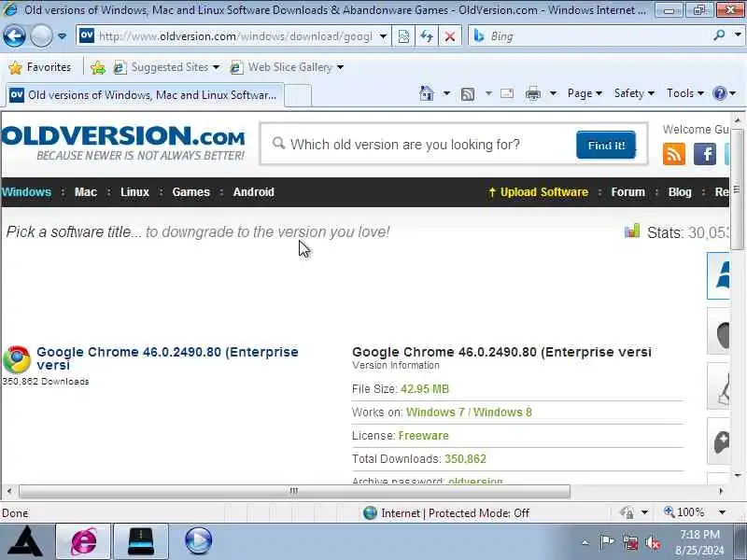Click the Home icon in the command bar
The width and height of the screenshot is (747, 560).
(427, 93)
